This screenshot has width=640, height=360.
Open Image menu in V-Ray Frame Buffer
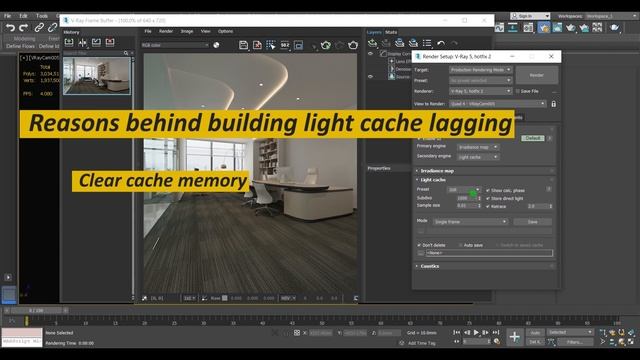click(x=187, y=31)
